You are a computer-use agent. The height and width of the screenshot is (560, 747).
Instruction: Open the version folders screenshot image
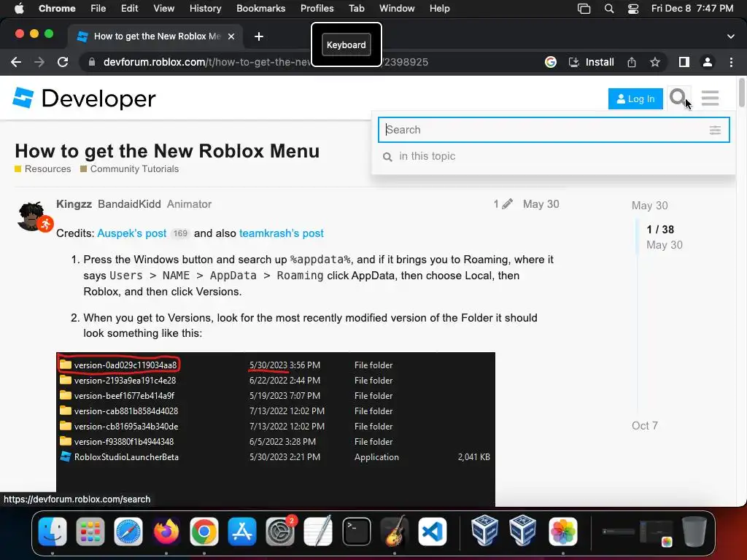point(275,429)
